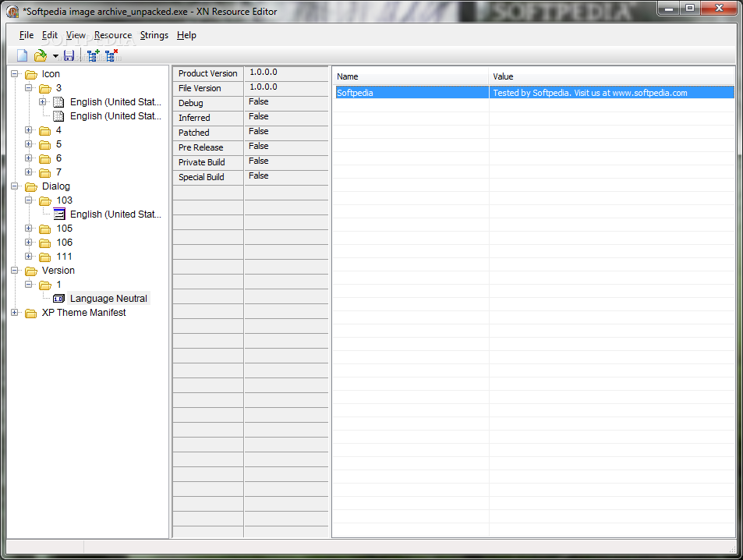Click the folder icon of item 105

(x=45, y=229)
